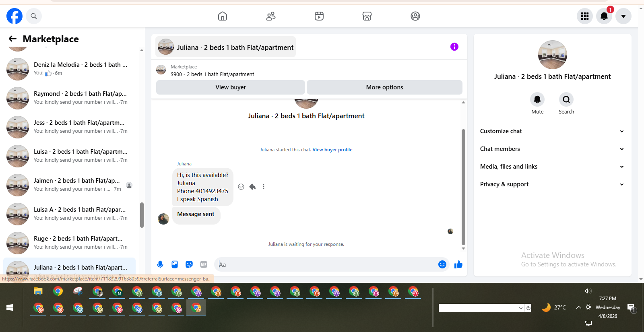
Task: Open the Marketplace storefront icon
Action: pos(367,16)
